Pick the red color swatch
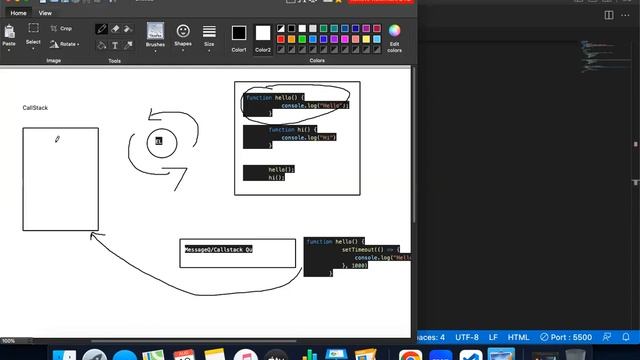 tap(281, 39)
